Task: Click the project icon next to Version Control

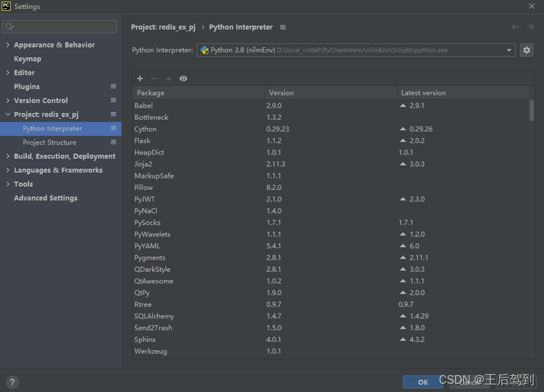Action: pyautogui.click(x=113, y=100)
